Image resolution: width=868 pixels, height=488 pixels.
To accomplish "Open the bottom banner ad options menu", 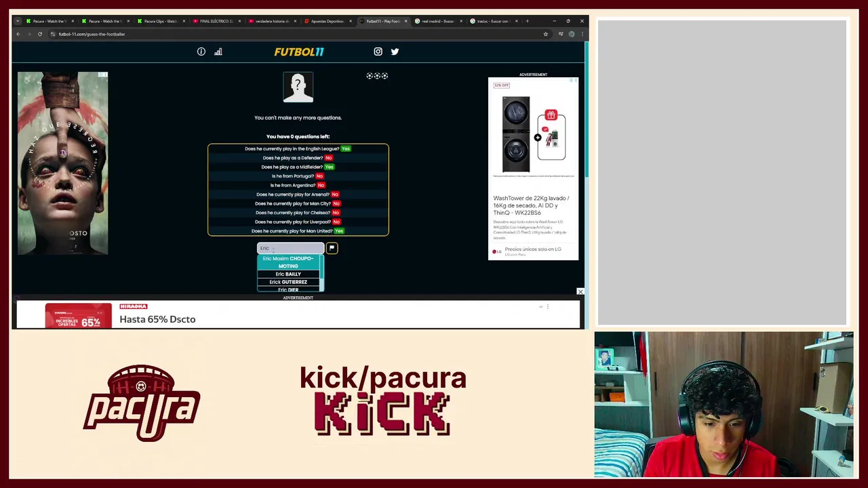I will tap(548, 306).
